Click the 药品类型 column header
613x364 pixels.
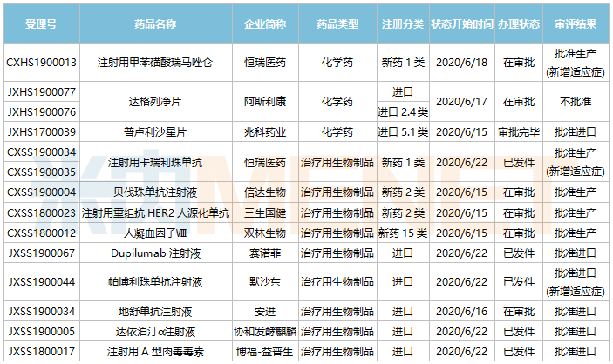click(x=337, y=24)
